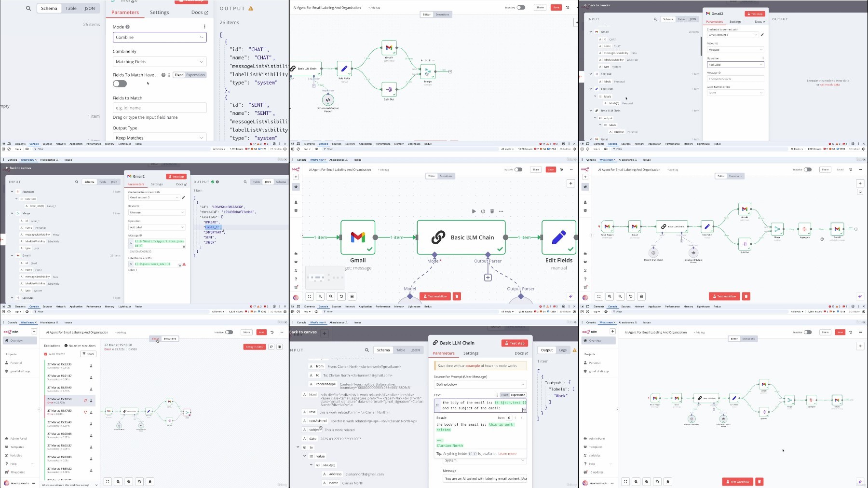Select Fixed mode for Fields To Match Have
Image resolution: width=868 pixels, height=488 pixels.
179,75
